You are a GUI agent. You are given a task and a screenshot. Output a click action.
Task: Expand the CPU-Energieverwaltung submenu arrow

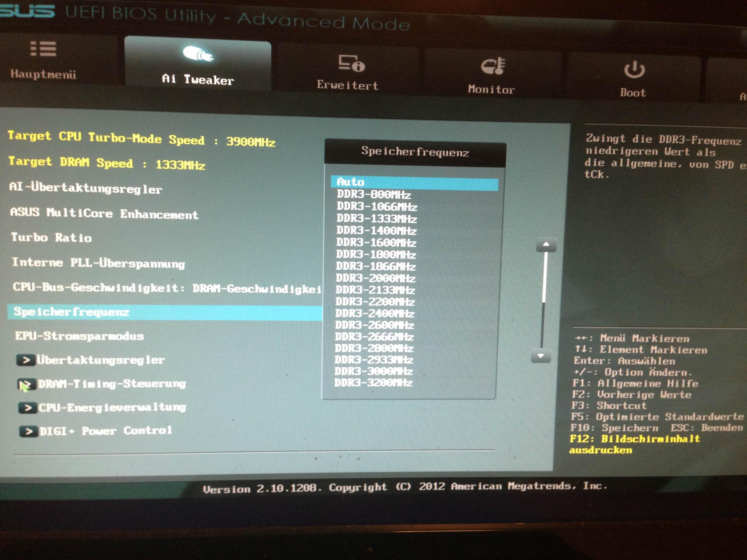(28, 408)
